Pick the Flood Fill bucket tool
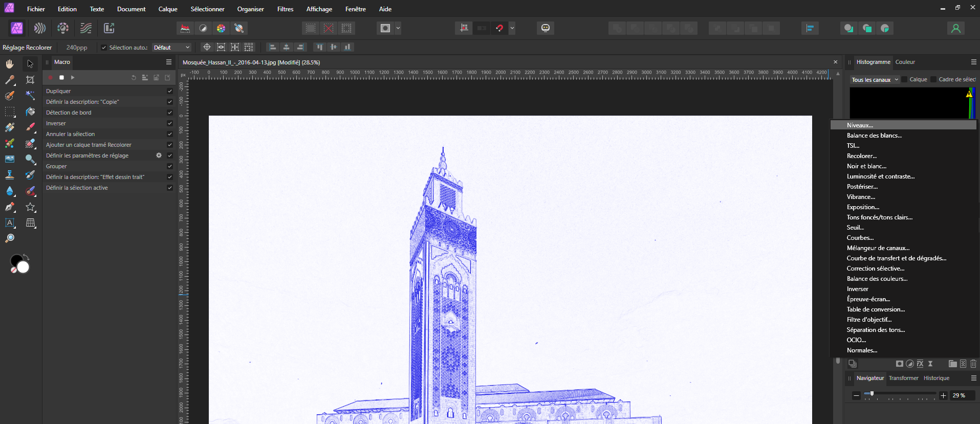 pos(30,111)
